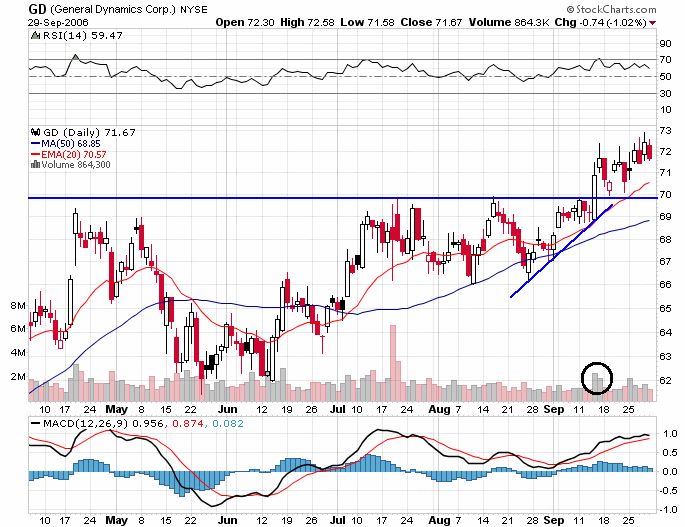Click the GD ticker symbol title
Screen dimensions: 685x527
(38, 9)
